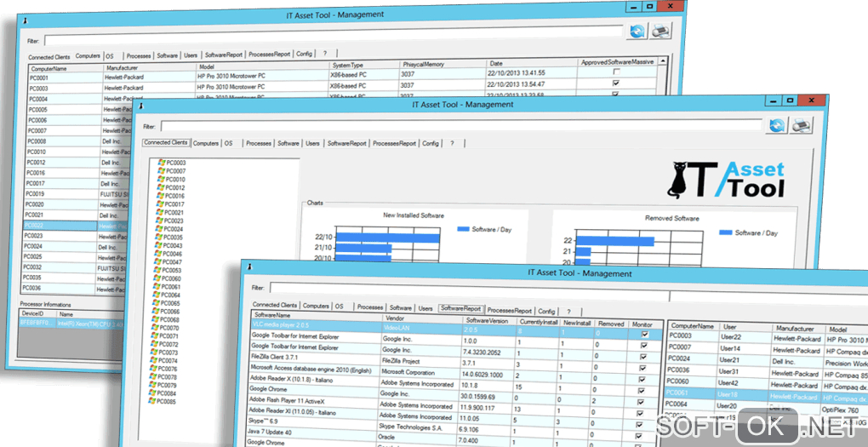Click refresh icon in the rearmost window
This screenshot has width=868, height=447.
pos(637,32)
